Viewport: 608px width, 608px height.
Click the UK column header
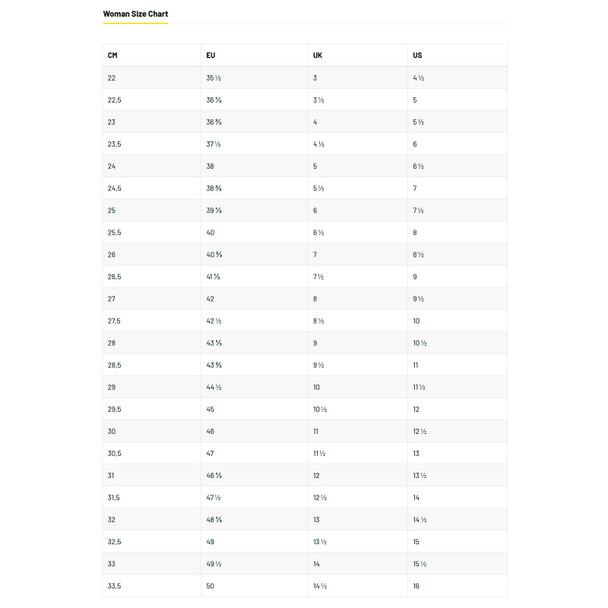(x=317, y=55)
